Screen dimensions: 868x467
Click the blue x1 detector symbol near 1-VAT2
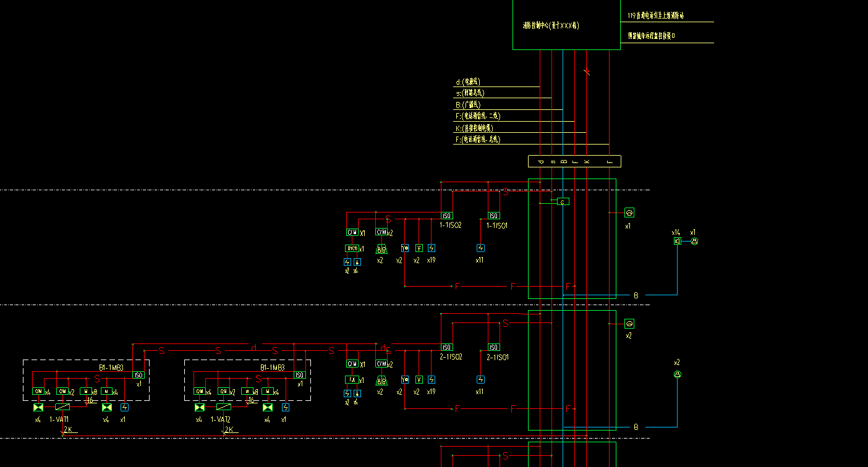pyautogui.click(x=285, y=407)
